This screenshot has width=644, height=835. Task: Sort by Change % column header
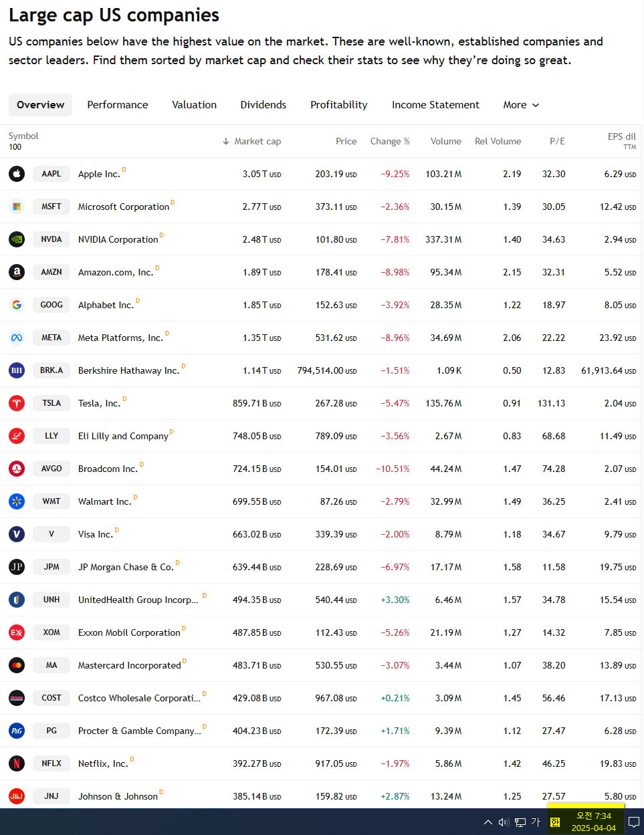[x=390, y=141]
